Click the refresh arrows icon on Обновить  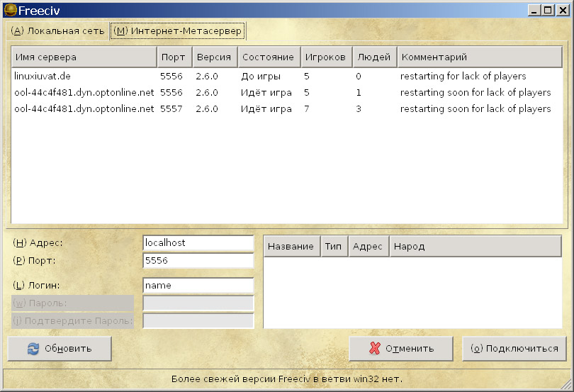tap(33, 349)
